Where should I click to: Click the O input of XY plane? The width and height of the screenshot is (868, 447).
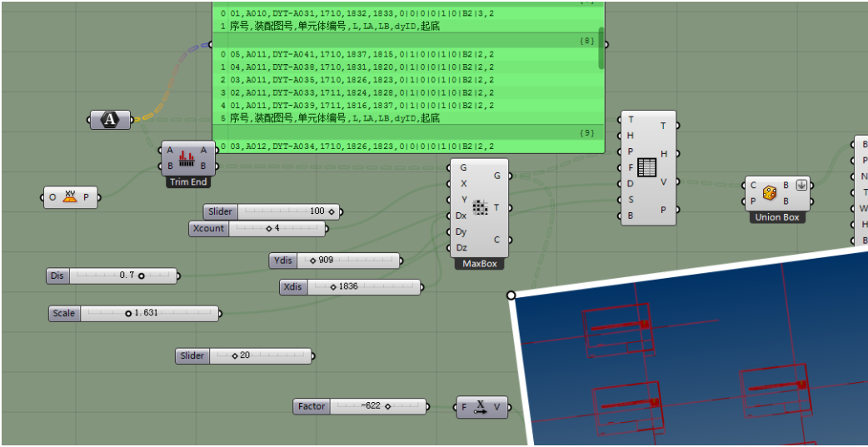point(52,197)
